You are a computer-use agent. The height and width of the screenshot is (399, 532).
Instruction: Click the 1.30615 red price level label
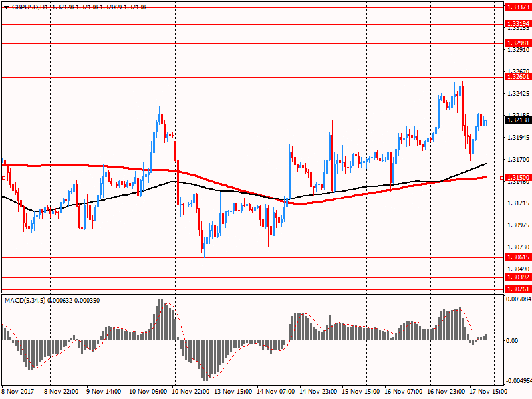pyautogui.click(x=518, y=257)
